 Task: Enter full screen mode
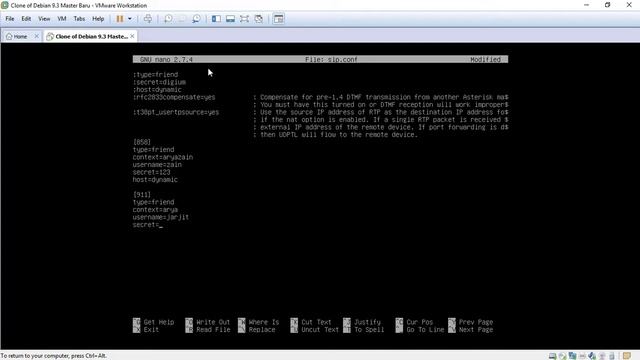(244, 19)
